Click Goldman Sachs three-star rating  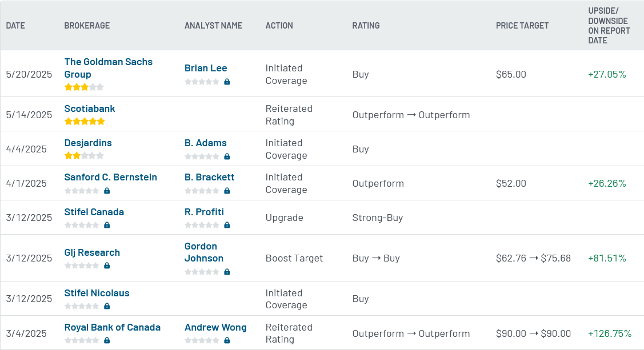(x=84, y=87)
